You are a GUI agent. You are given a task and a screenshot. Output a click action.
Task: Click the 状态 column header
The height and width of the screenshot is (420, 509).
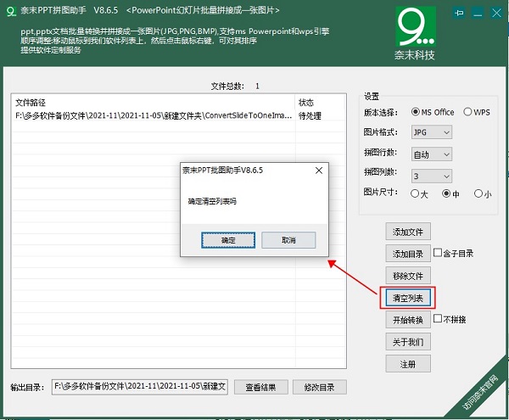coord(320,103)
